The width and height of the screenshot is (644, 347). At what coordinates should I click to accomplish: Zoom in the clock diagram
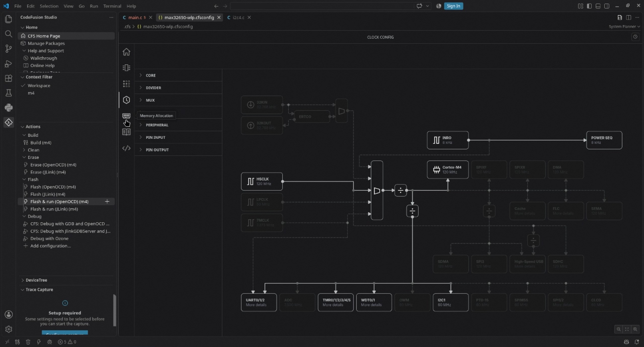point(635,329)
